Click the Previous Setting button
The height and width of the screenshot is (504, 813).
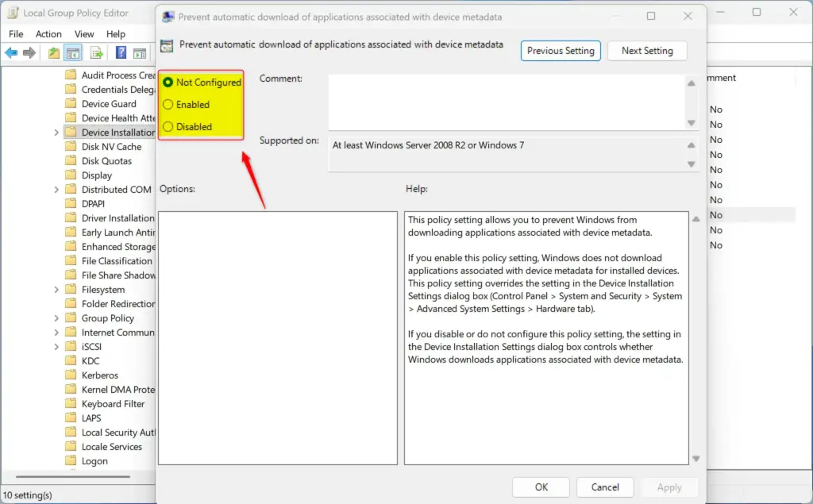(561, 51)
